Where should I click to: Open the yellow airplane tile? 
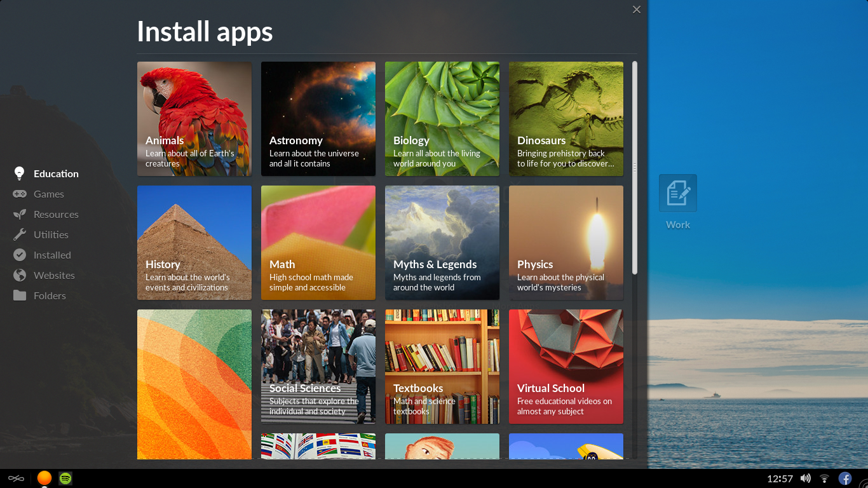[566, 446]
